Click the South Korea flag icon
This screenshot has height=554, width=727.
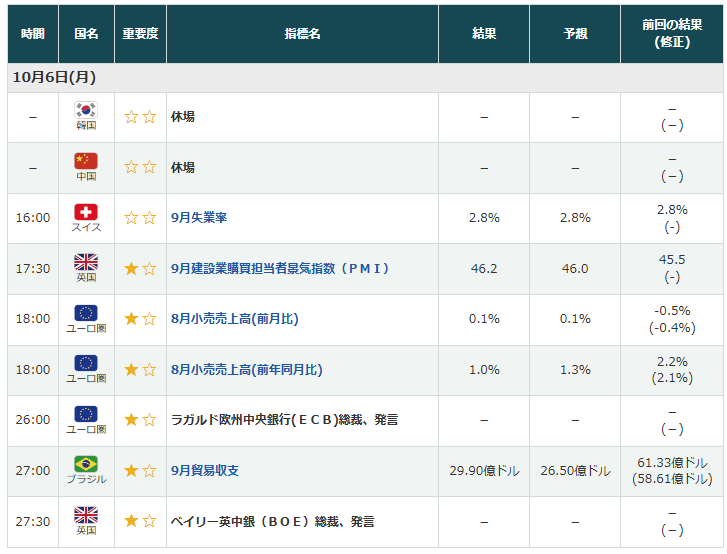[x=86, y=110]
